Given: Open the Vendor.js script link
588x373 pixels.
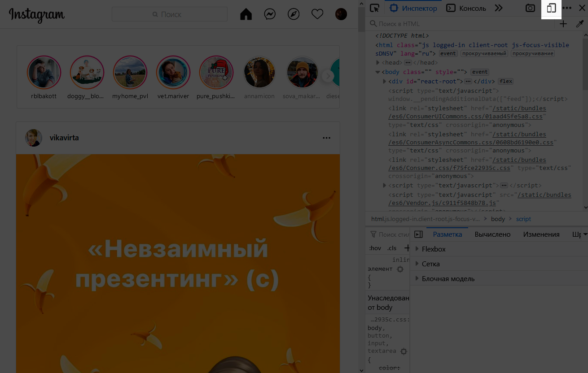Looking at the screenshot, I should coord(480,199).
